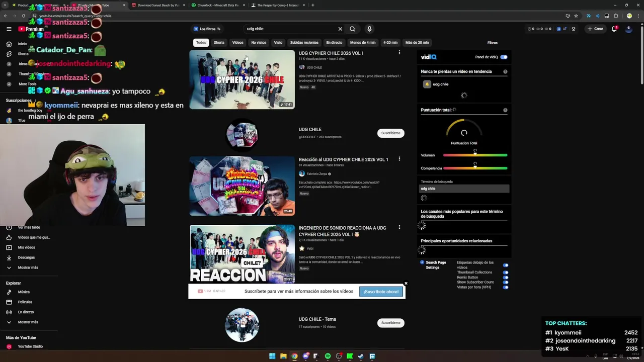Select the Más de 20 min chip
The height and width of the screenshot is (362, 644).
417,43
